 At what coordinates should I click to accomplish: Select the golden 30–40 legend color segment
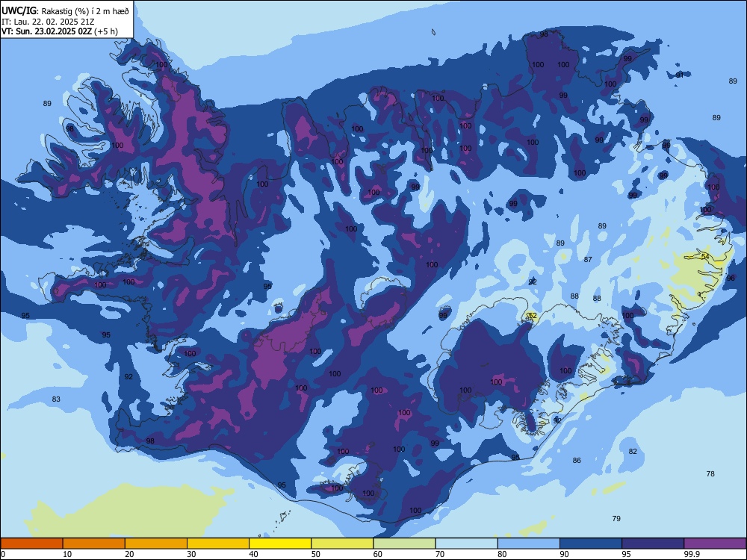coord(218,544)
